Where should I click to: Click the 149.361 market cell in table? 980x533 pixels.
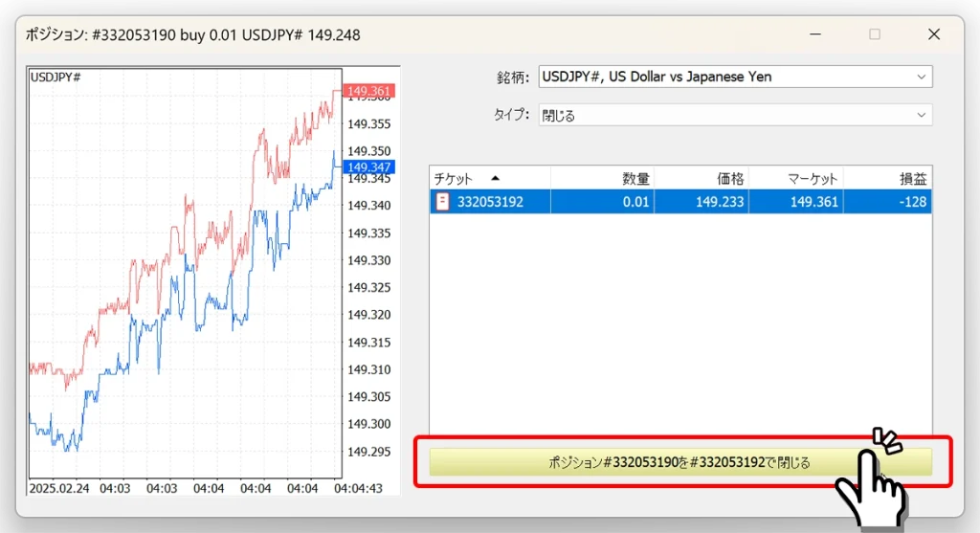pos(796,202)
